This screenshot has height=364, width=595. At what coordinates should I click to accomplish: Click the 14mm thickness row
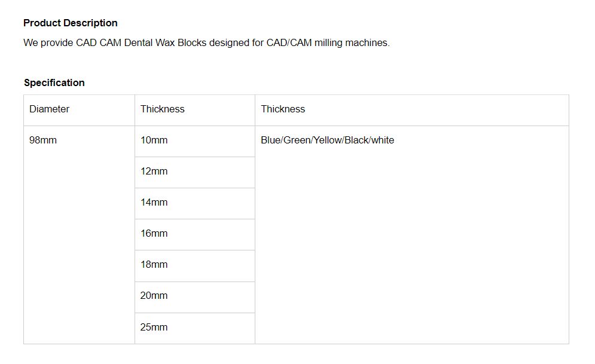(x=154, y=203)
